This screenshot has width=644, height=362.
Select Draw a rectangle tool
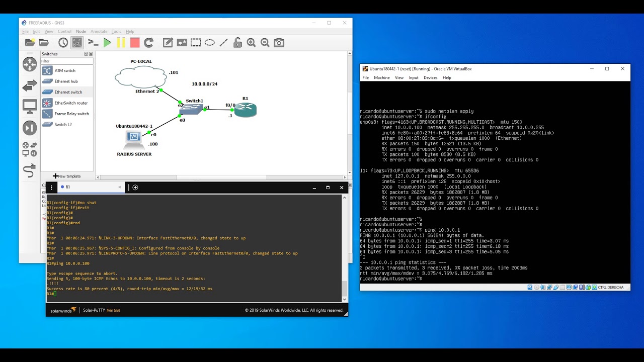coord(196,43)
